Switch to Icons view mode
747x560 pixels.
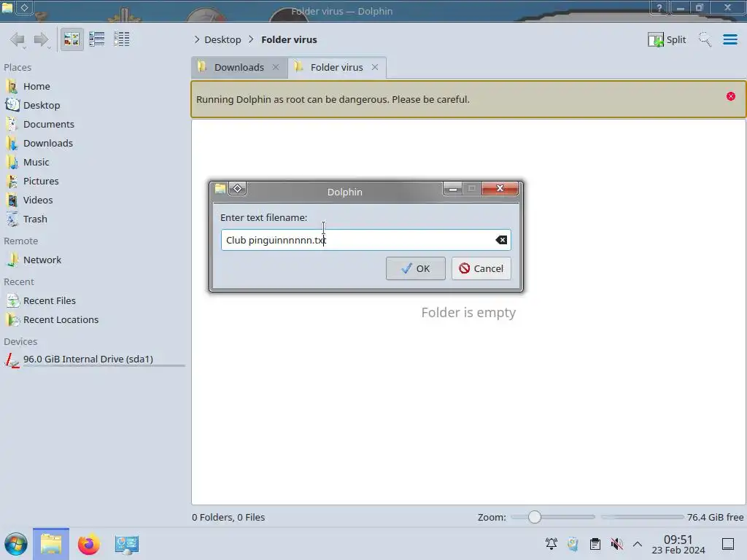(x=71, y=39)
